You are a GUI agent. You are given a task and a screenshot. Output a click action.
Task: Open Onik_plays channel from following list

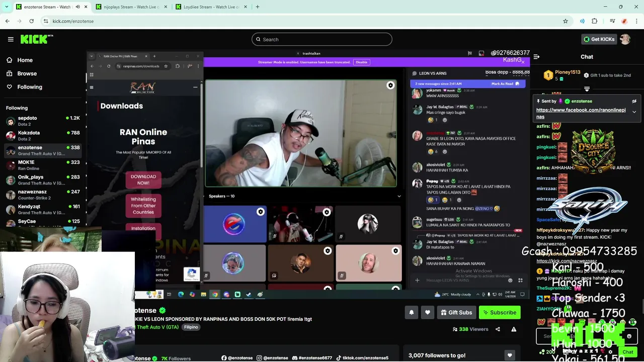tap(43, 180)
